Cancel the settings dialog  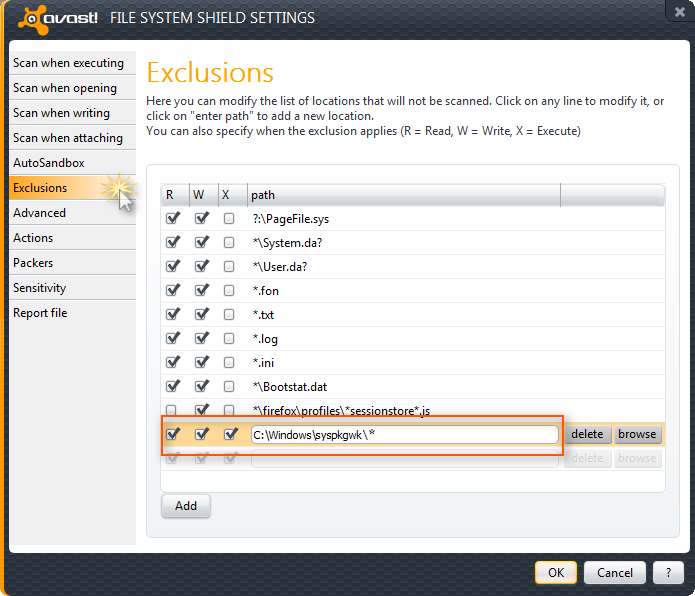point(615,573)
